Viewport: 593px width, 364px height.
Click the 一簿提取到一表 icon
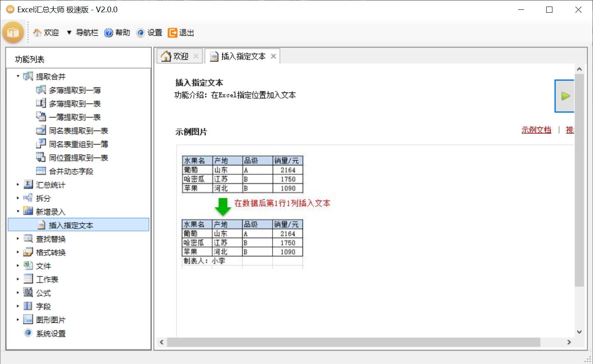pos(41,117)
